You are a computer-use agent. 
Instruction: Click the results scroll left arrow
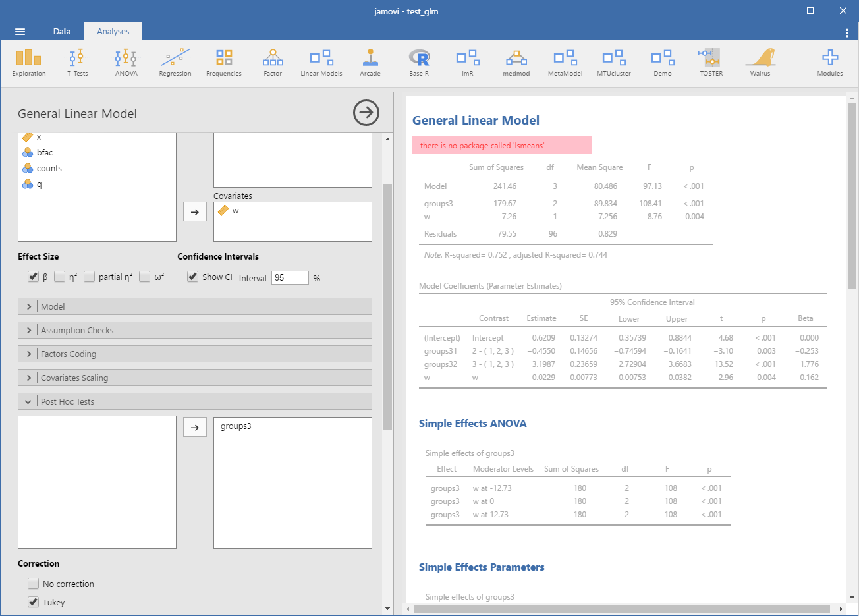pyautogui.click(x=408, y=609)
